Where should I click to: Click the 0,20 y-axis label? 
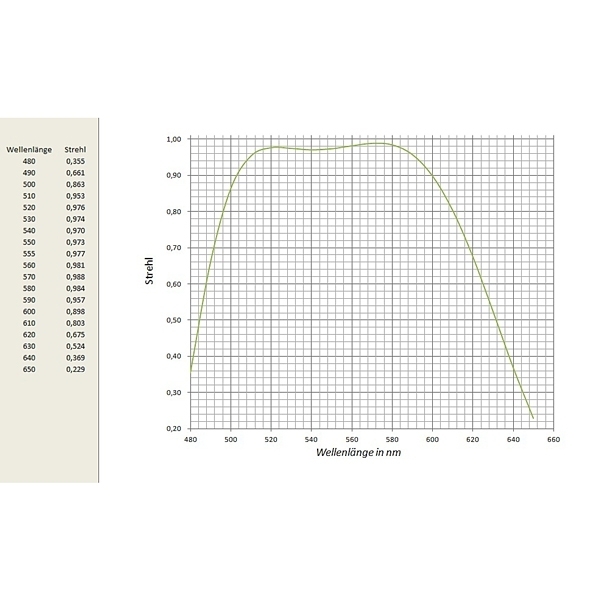click(173, 429)
